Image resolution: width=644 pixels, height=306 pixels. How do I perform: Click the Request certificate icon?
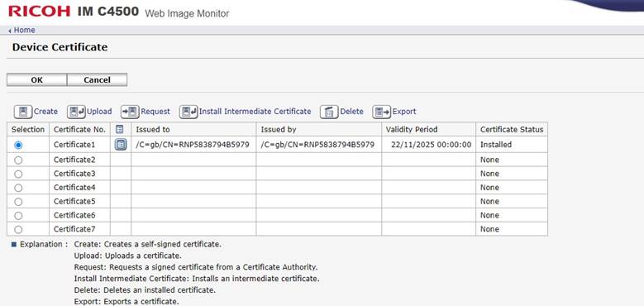(130, 112)
